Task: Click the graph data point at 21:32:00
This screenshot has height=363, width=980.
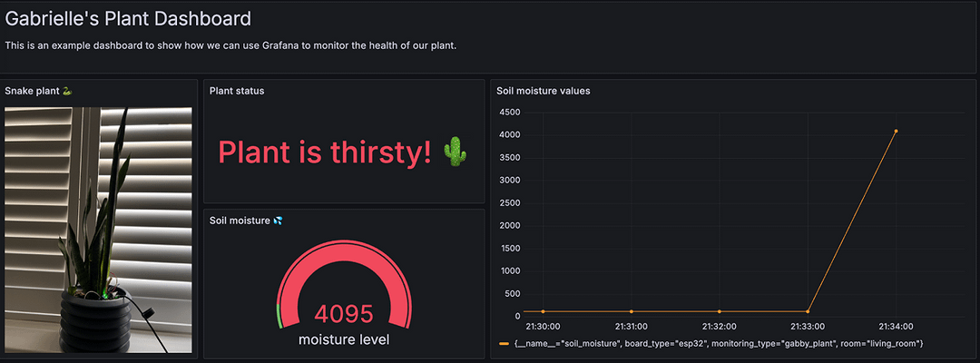Action: point(719,312)
